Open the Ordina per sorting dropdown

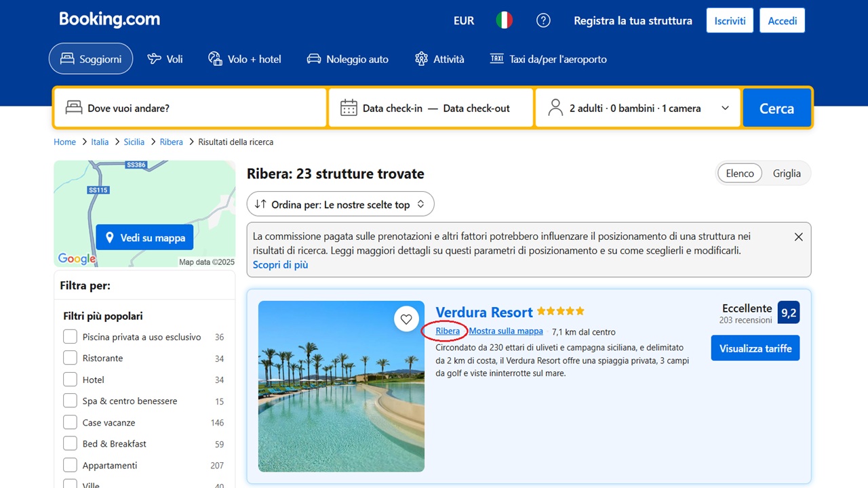tap(340, 204)
